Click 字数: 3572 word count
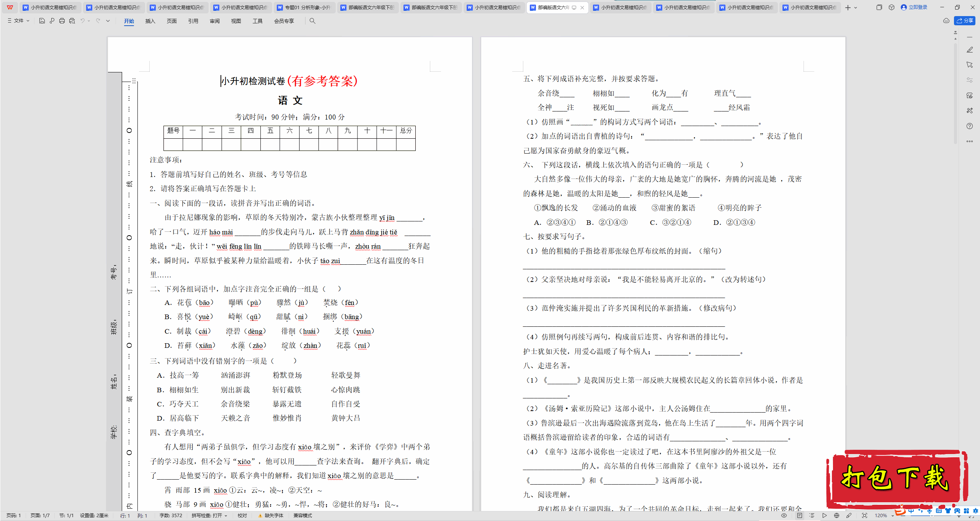 pos(171,516)
